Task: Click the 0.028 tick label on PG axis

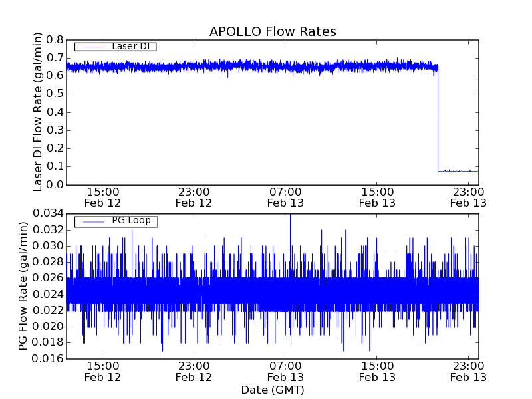Action: (48, 262)
